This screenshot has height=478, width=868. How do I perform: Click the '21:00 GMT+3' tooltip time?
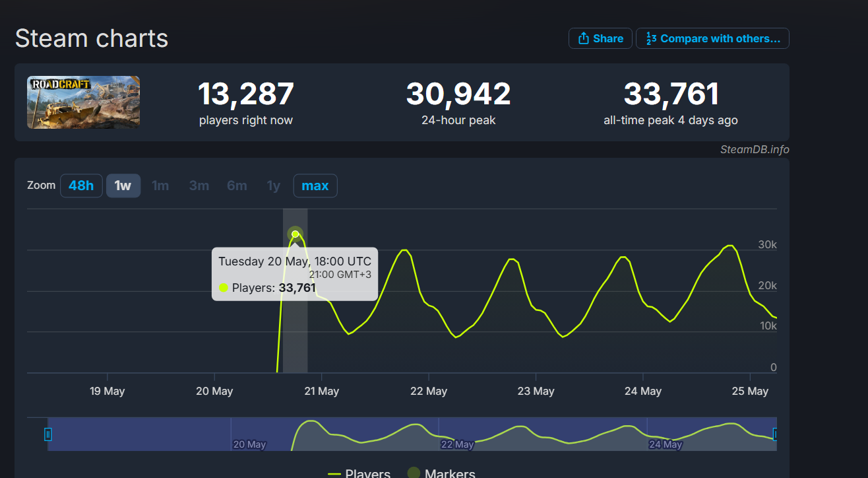pyautogui.click(x=340, y=274)
